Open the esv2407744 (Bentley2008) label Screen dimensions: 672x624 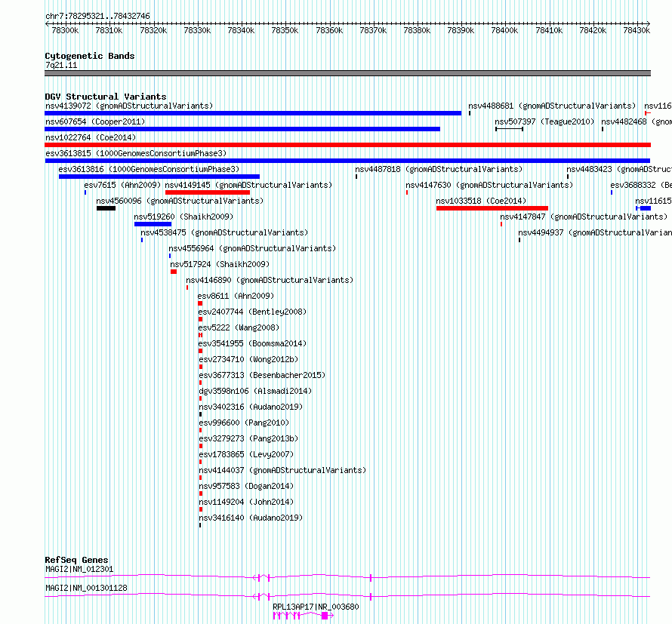[x=252, y=312]
